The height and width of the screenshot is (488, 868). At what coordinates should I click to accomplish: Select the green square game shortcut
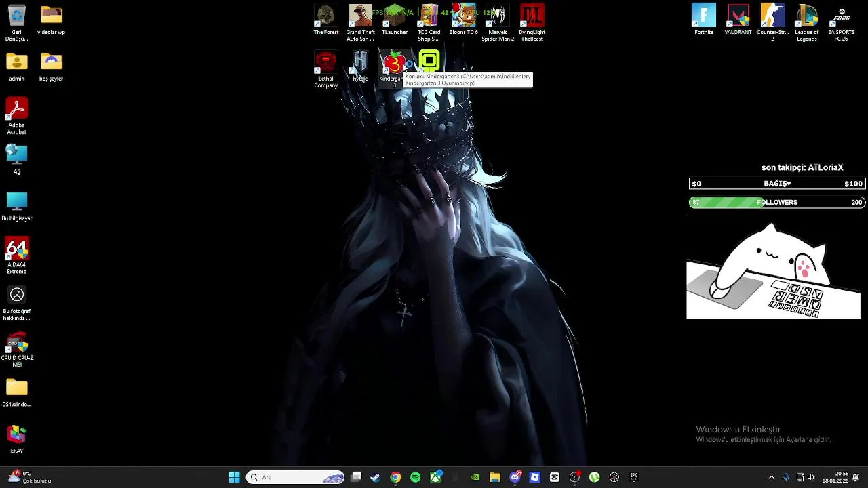429,62
